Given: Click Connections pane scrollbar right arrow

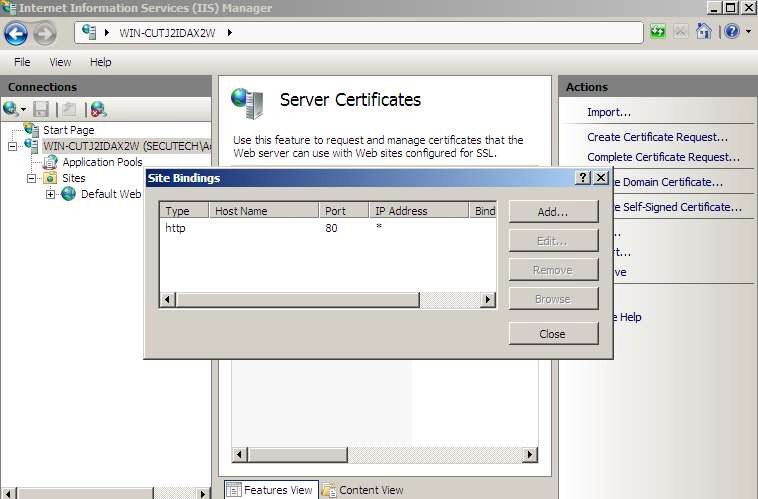Looking at the screenshot, I should pyautogui.click(x=204, y=494).
